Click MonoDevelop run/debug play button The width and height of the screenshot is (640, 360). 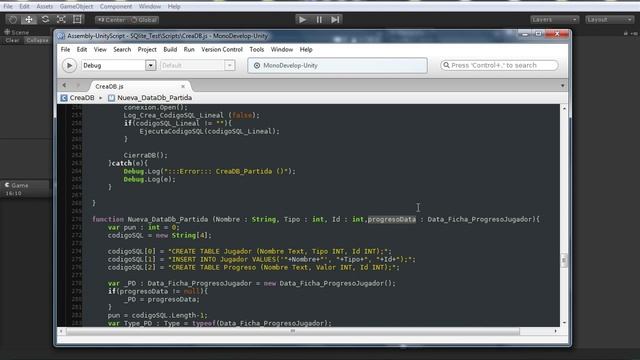click(69, 65)
